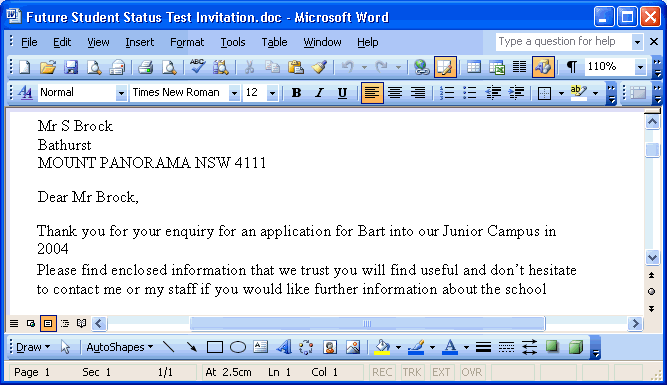Run Spelling and Grammar check
Viewport: 667px width, 385px height.
197,67
